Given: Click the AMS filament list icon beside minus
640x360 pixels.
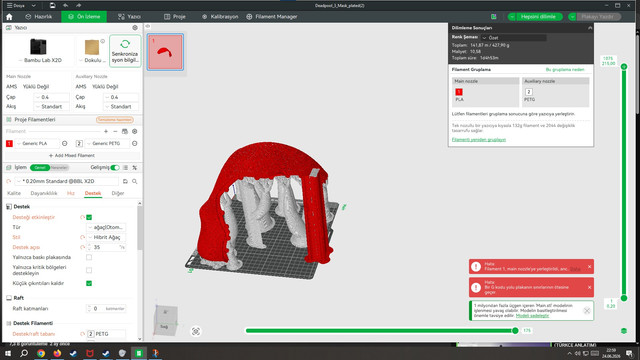Looking at the screenshot, I should (124, 131).
